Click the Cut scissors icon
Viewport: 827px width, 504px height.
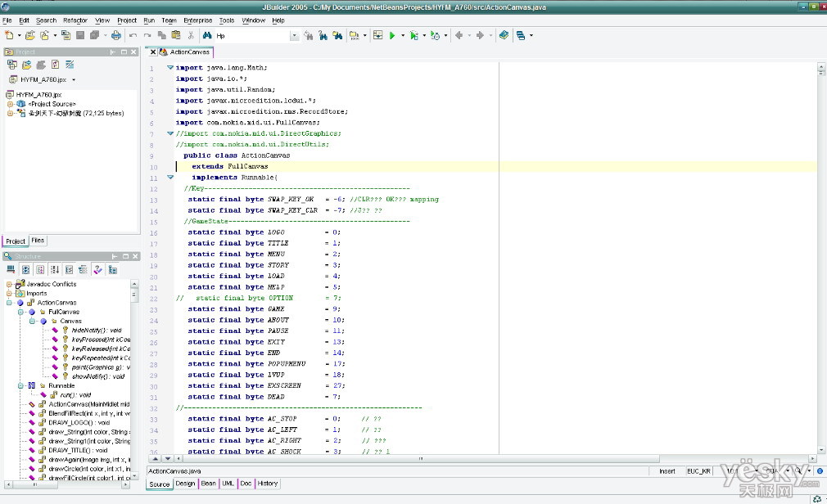[191, 35]
